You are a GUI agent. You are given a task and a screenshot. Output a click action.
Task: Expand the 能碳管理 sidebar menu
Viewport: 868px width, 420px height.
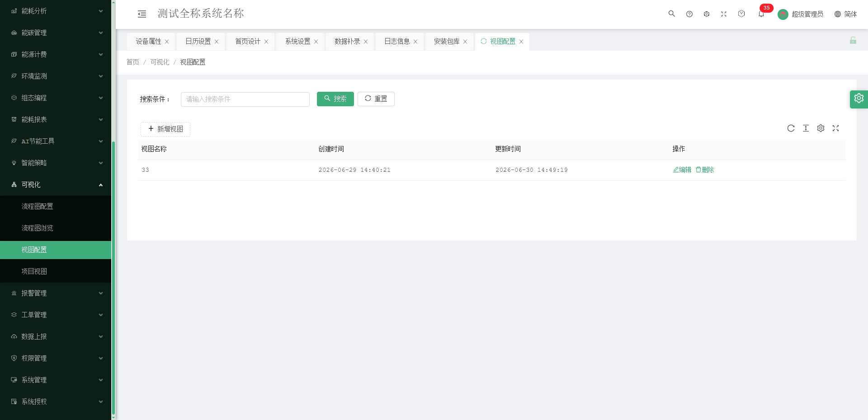click(x=56, y=33)
